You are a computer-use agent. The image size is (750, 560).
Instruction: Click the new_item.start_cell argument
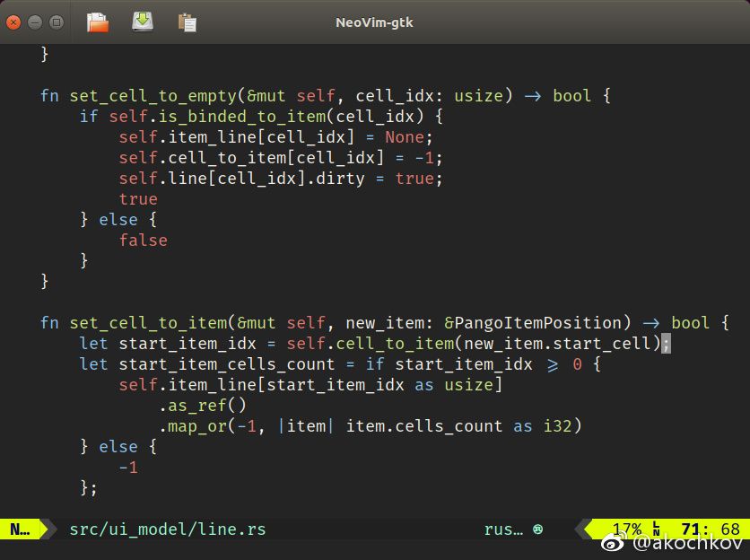557,344
